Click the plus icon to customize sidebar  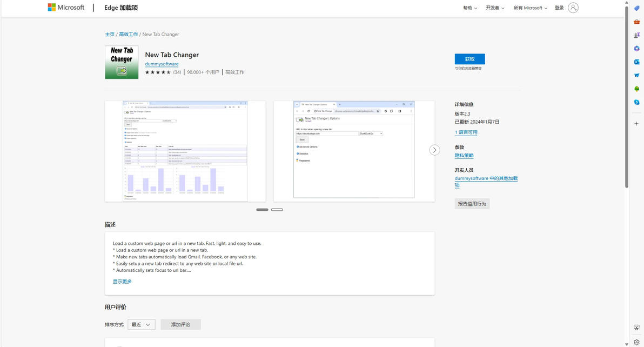pyautogui.click(x=636, y=124)
